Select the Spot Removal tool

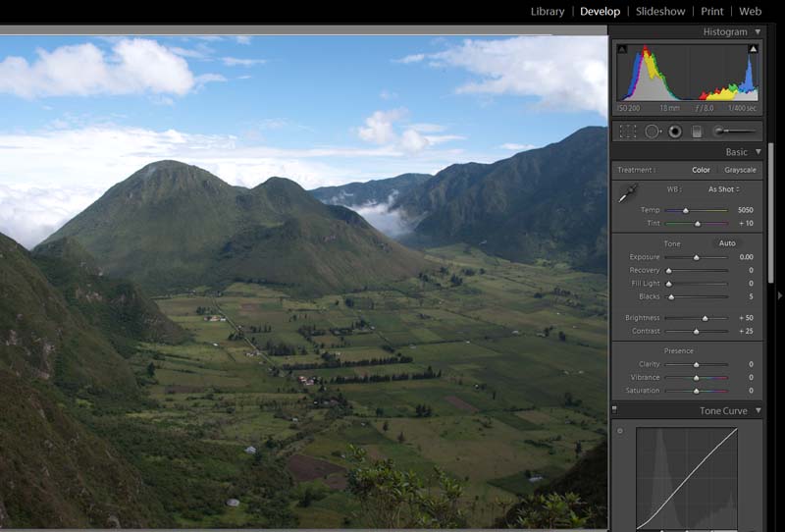[653, 132]
